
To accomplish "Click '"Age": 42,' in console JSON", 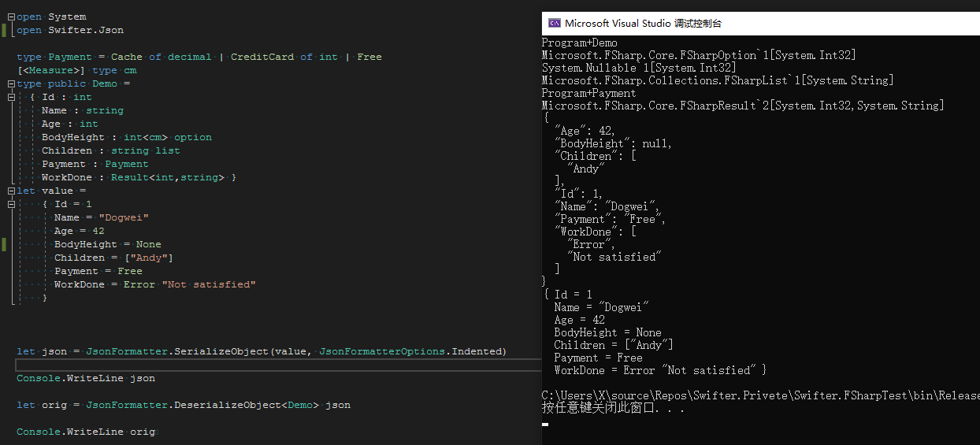I will tap(585, 131).
